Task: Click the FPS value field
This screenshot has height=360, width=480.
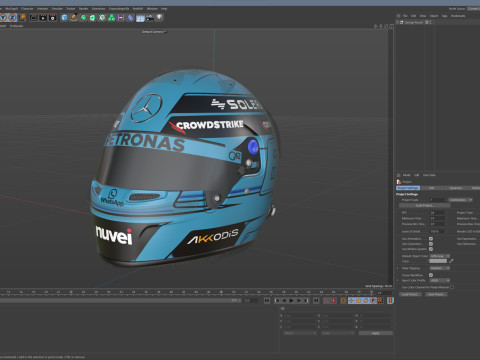Action: point(438,212)
